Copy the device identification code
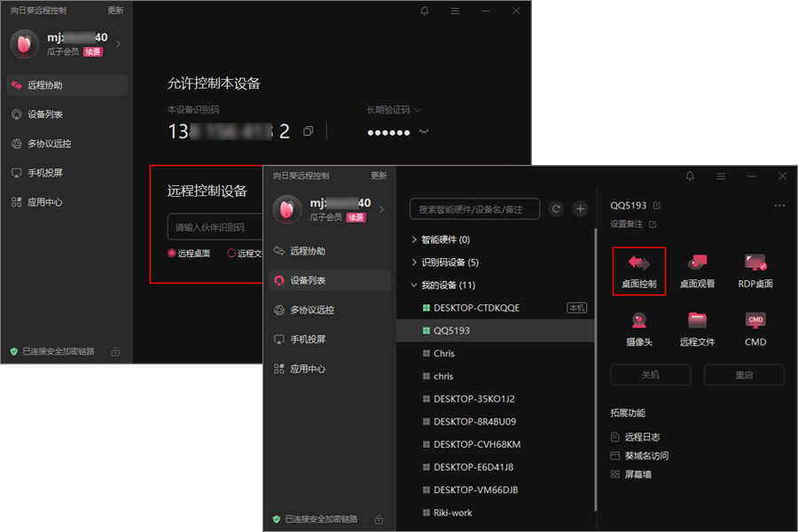Viewport: 798px width, 532px height. (x=308, y=131)
